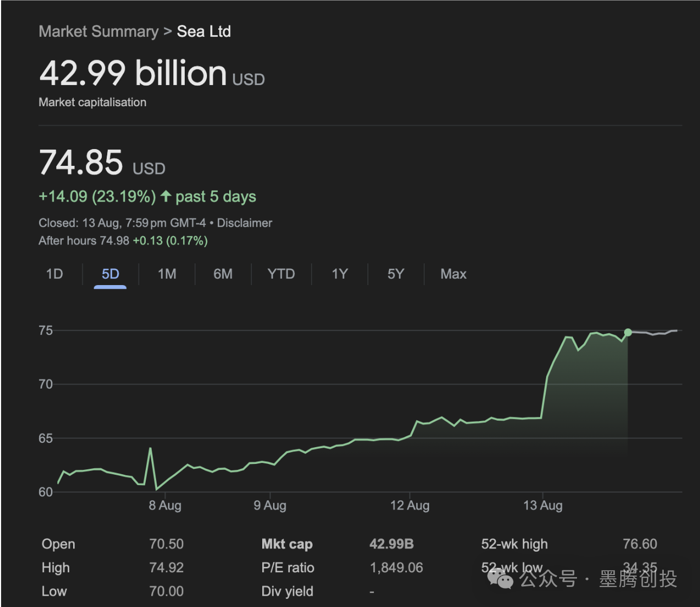This screenshot has width=700, height=607.
Task: Show the Max history range
Action: pyautogui.click(x=453, y=274)
